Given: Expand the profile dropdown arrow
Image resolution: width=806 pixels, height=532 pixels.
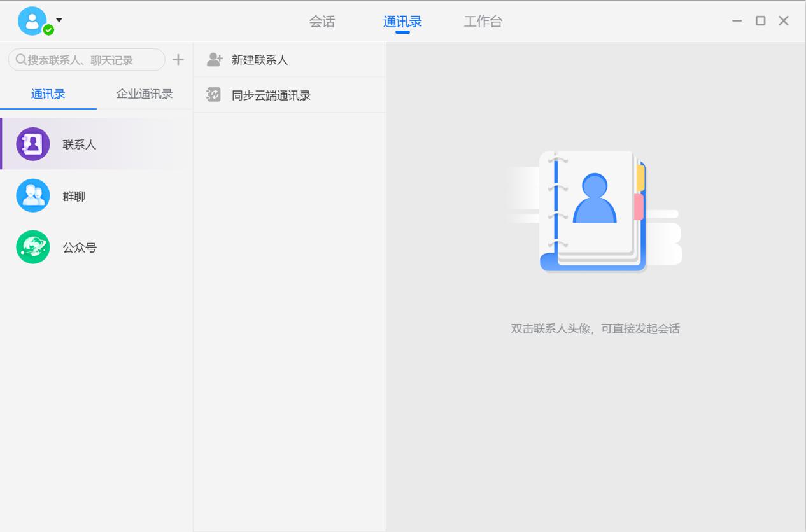Looking at the screenshot, I should click(x=59, y=20).
